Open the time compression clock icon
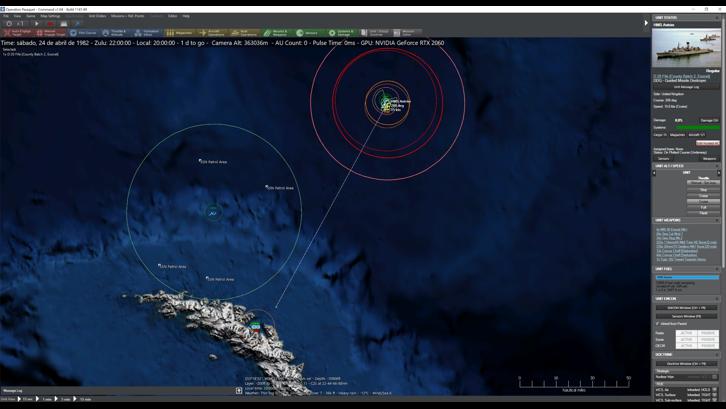Viewport: 726px width, 409px height. (9, 24)
